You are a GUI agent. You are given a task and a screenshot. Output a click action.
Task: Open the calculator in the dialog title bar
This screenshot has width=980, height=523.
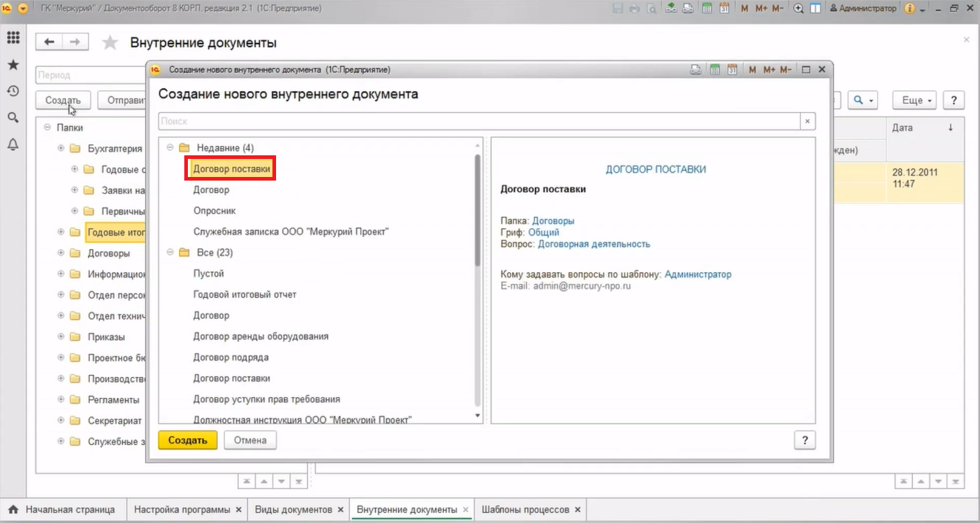[715, 70]
